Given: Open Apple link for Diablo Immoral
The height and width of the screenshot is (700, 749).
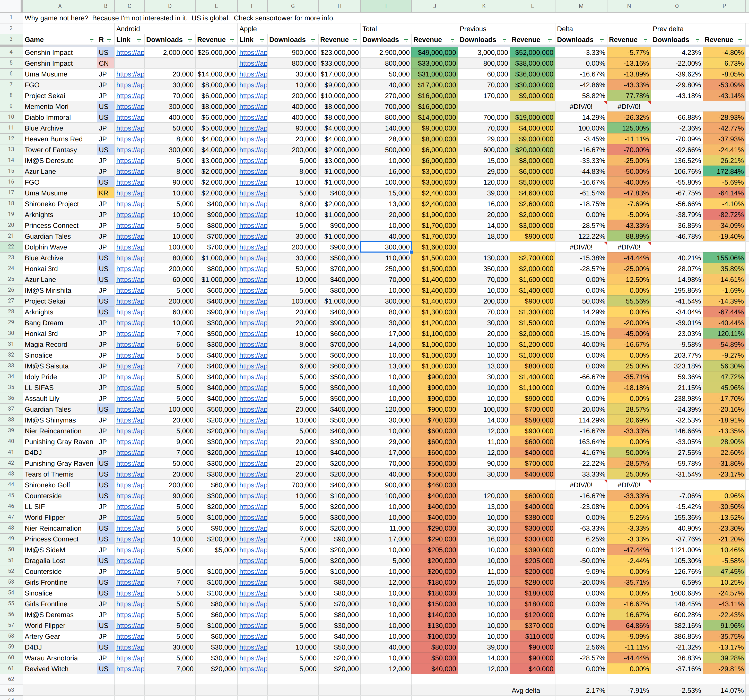Looking at the screenshot, I should [x=253, y=118].
